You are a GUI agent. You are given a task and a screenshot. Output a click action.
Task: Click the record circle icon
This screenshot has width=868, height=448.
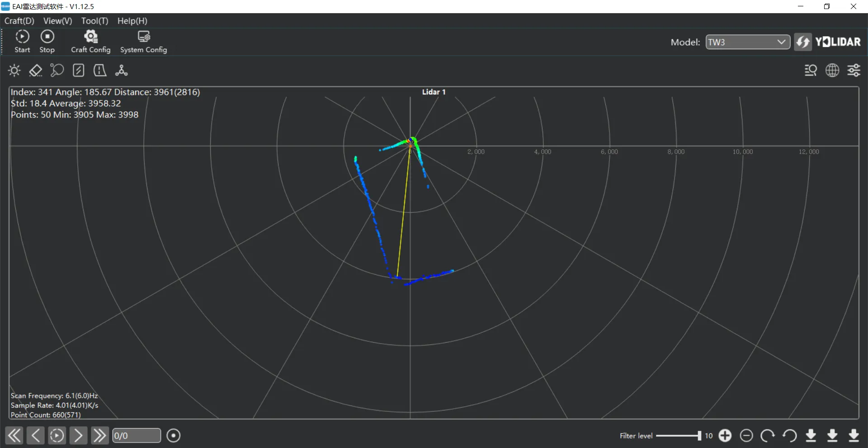pos(173,435)
